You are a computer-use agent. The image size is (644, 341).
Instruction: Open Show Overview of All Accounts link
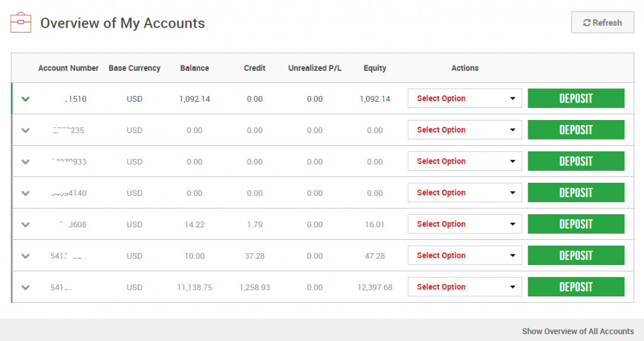coord(578,331)
